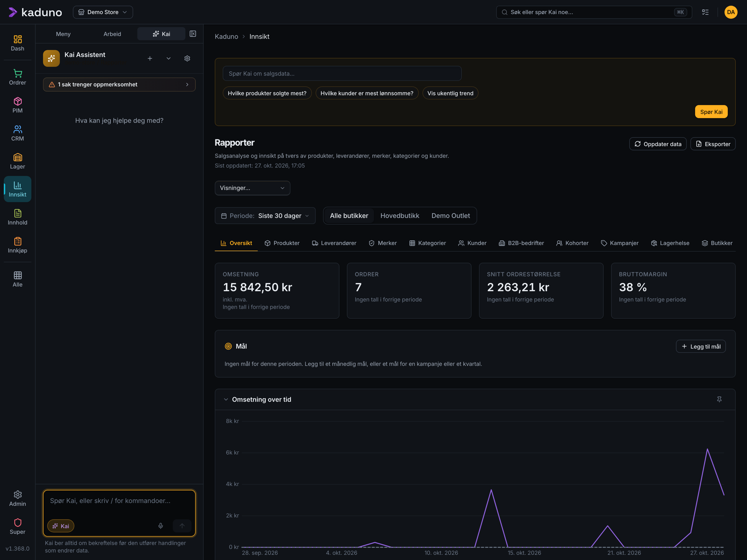This screenshot has height=560, width=747.
Task: Focus global search 'Søk eller spør Kai' field
Action: tap(594, 12)
